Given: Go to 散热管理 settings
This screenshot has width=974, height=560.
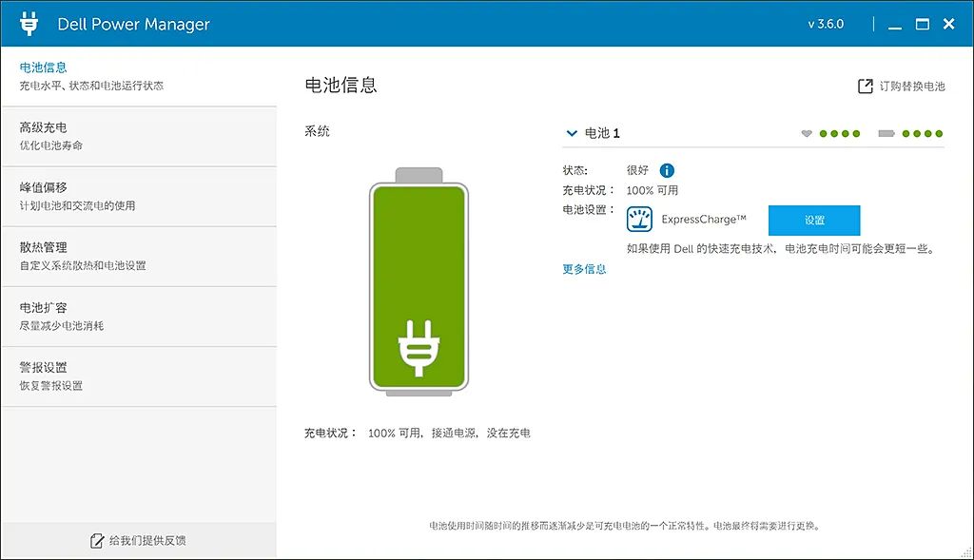Looking at the screenshot, I should click(x=139, y=257).
